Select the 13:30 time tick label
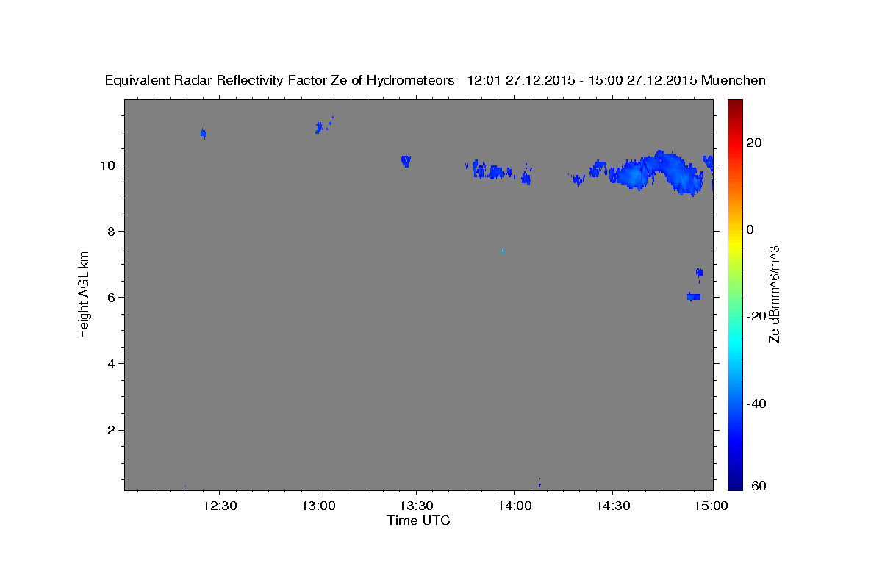 415,506
